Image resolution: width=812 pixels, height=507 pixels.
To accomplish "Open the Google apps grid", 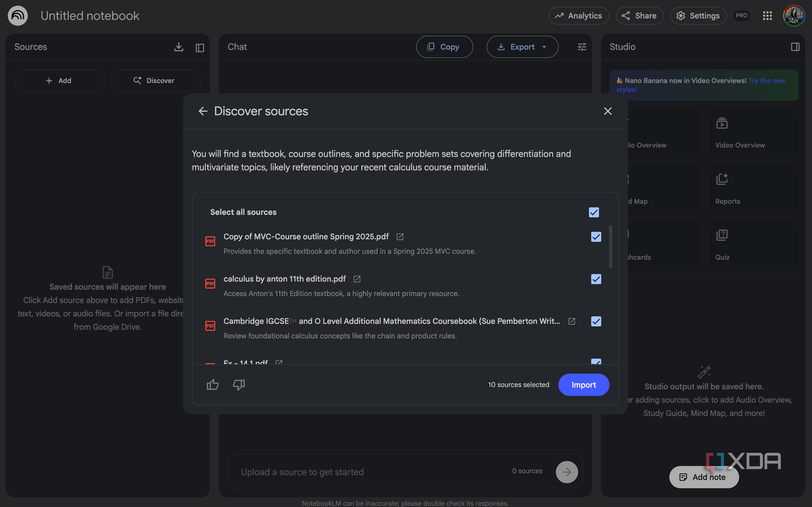I will coord(767,16).
